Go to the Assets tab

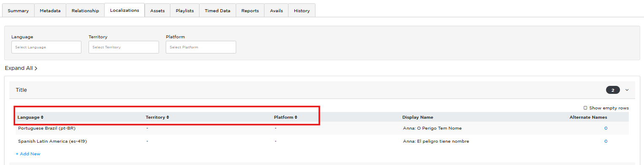click(157, 11)
